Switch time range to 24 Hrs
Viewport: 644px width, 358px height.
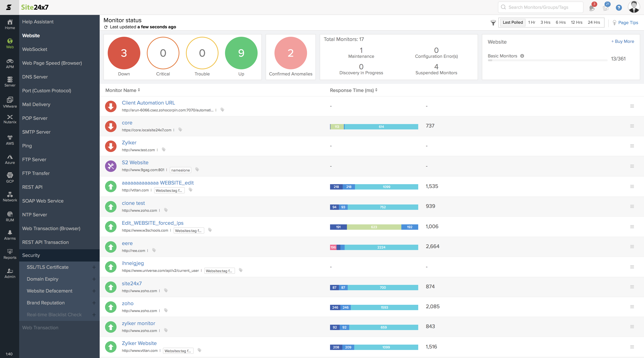594,22
